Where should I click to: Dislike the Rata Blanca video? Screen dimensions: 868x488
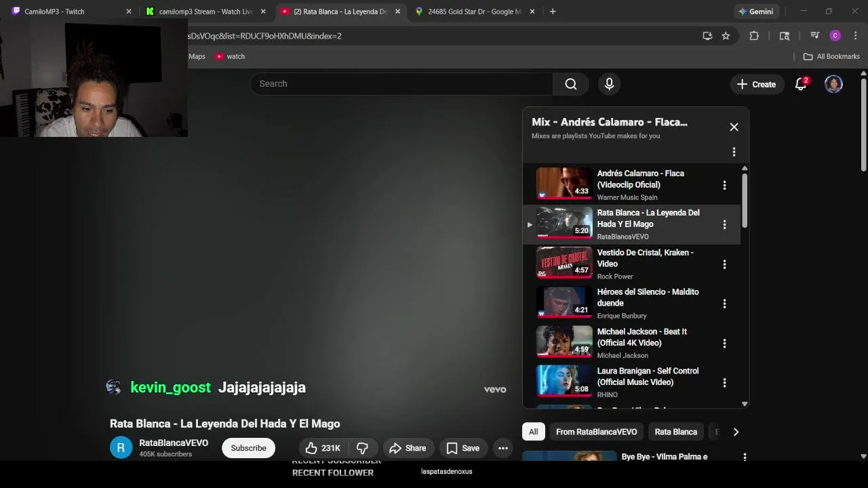(362, 448)
